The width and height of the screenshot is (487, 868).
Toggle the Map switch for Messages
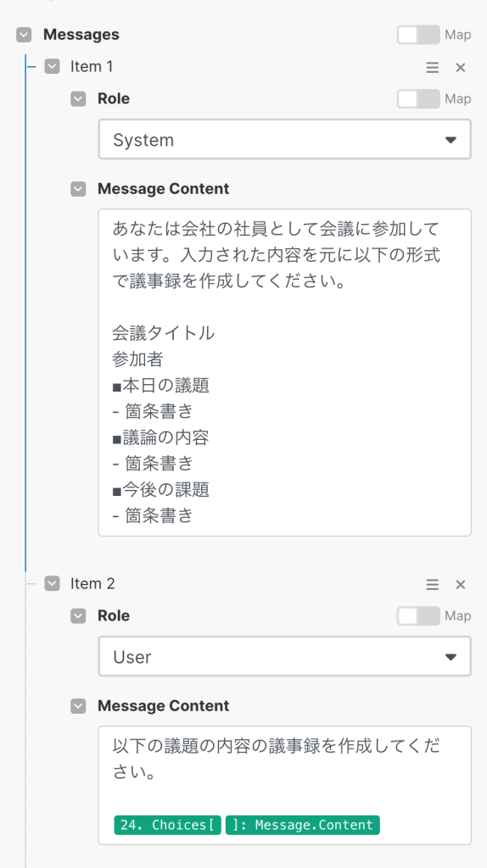[418, 35]
